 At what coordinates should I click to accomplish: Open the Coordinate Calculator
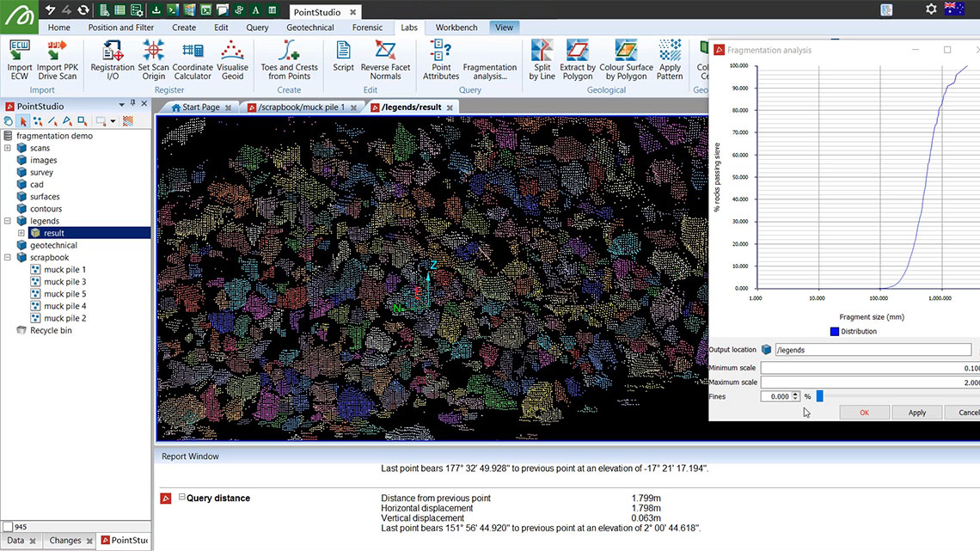point(192,60)
